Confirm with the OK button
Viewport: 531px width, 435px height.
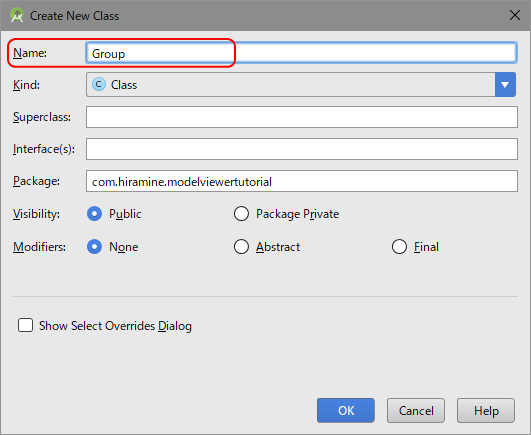tap(346, 410)
